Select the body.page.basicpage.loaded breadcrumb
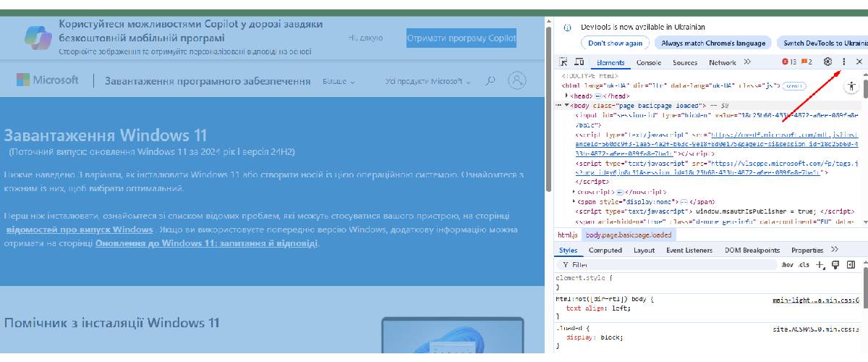Screen dimensions: 868x362 tap(629, 235)
